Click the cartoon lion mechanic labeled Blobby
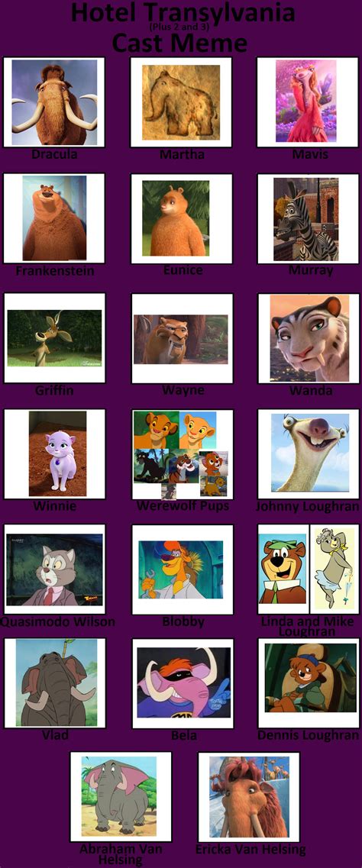This screenshot has width=362, height=868. pyautogui.click(x=180, y=570)
